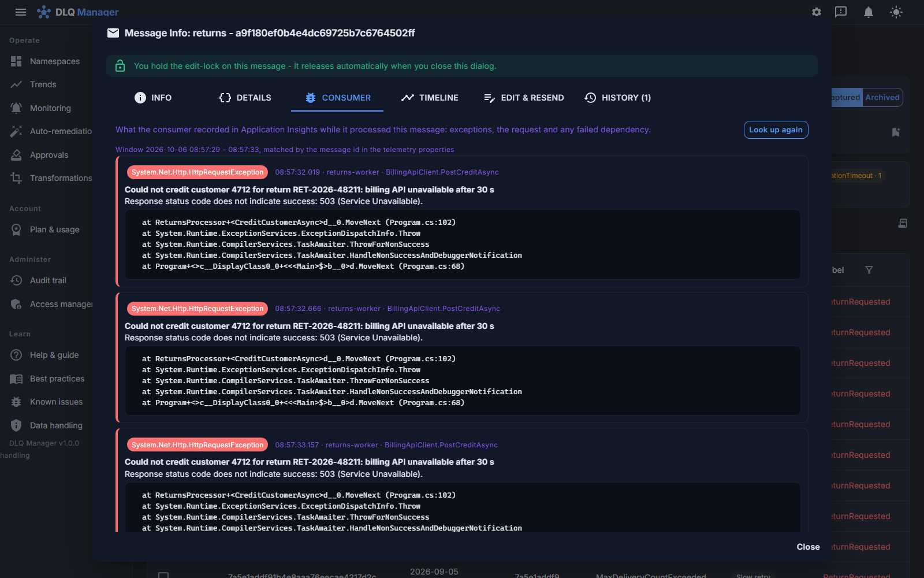Click the Window 2026-10-06 08:57:29 line
Image resolution: width=924 pixels, height=578 pixels.
click(x=285, y=150)
